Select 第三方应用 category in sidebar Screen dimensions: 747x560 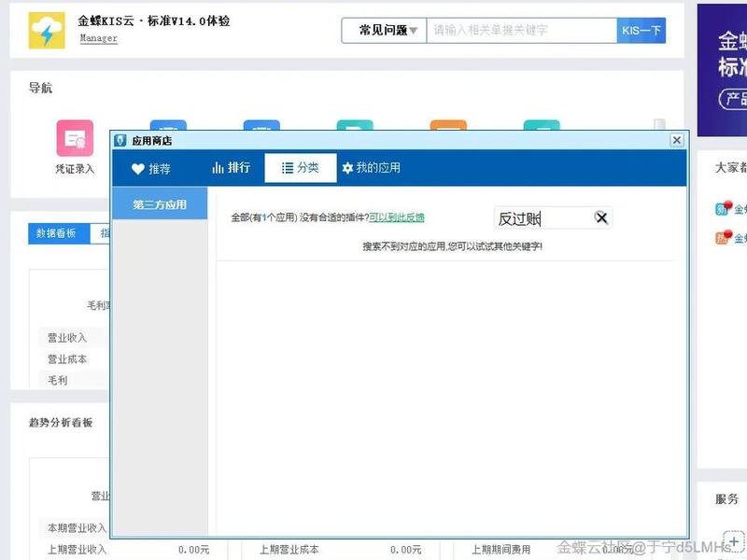pos(160,204)
